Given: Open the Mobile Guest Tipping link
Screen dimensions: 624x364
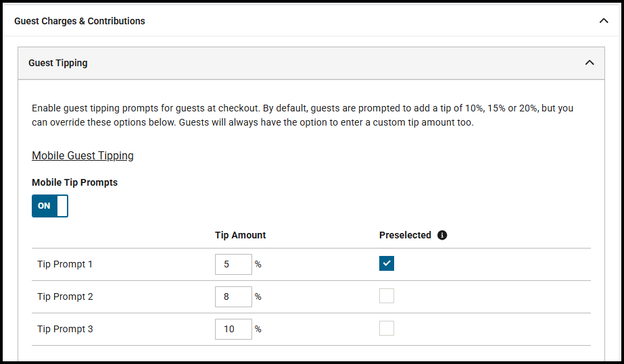Looking at the screenshot, I should point(82,156).
